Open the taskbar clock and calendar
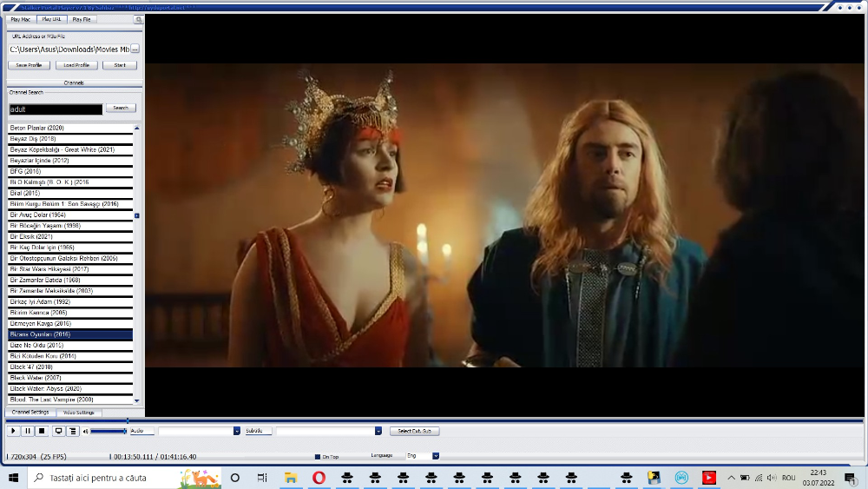868x489 pixels. [819, 478]
